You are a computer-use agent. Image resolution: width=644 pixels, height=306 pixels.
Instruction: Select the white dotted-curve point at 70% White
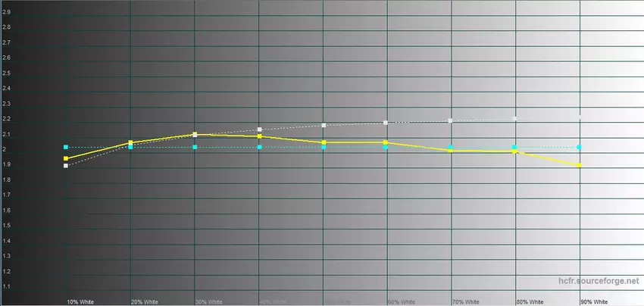[451, 120]
